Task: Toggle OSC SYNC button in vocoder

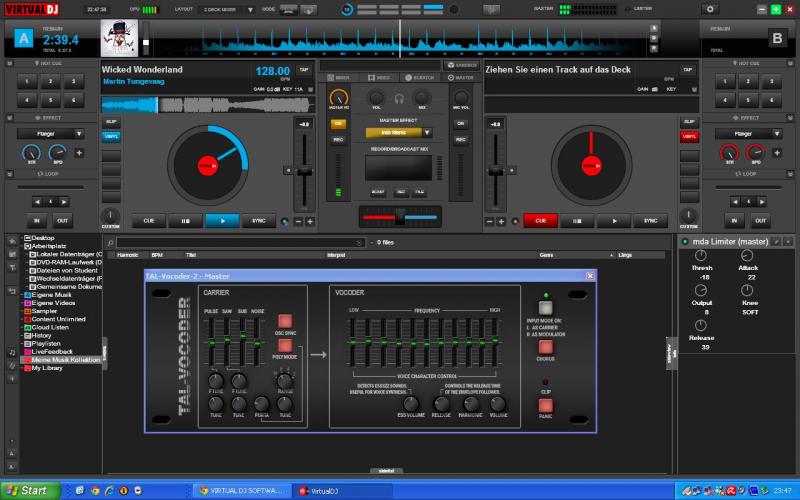Action: [285, 321]
